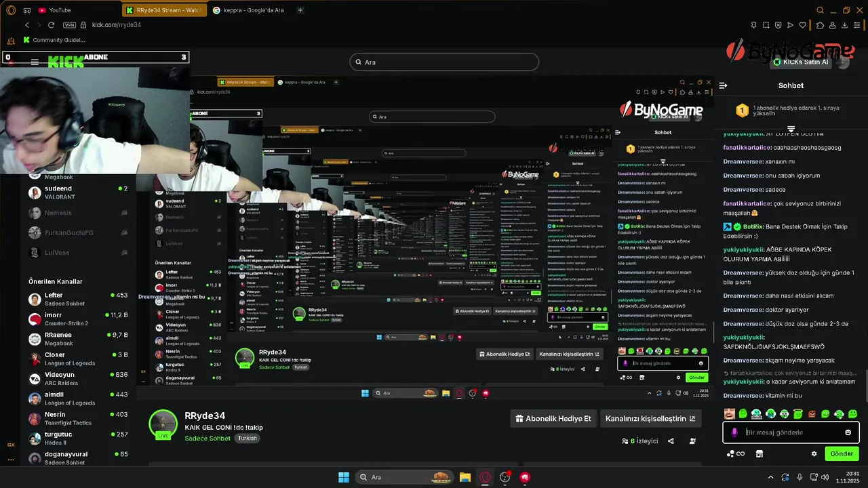The image size is (868, 488).
Task: Open the taskbar clock 20:31
Action: 848,477
